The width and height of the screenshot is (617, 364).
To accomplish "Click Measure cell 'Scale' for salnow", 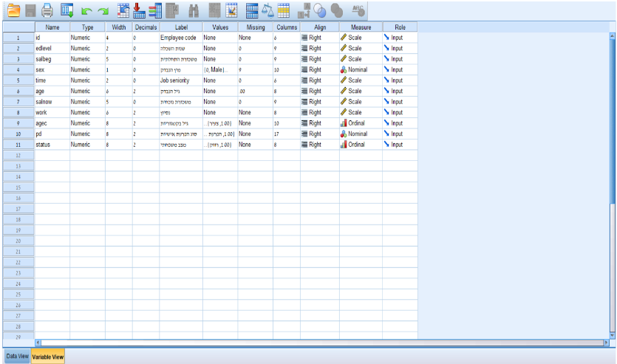I will [361, 102].
